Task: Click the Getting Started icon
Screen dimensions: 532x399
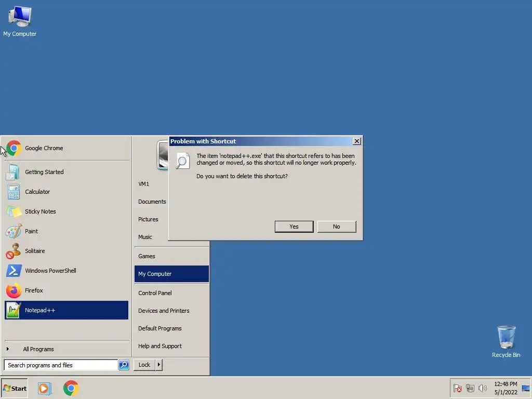Action: [x=14, y=172]
